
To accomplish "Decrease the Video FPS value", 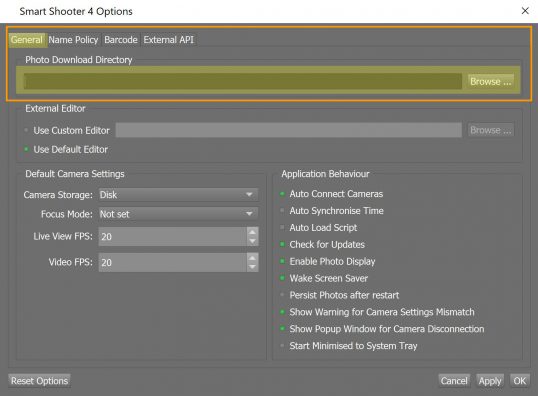I will coord(253,267).
